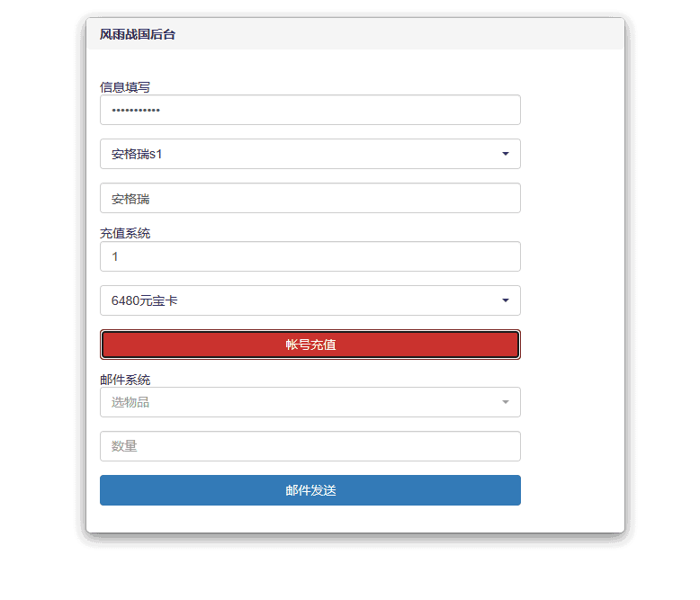
Task: Click the 风雨战国后台 panel title
Action: click(138, 34)
